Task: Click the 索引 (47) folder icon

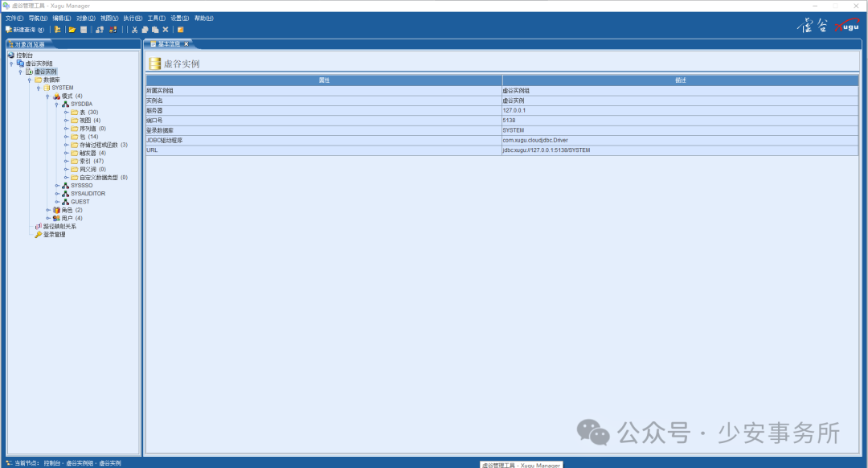Action: pos(74,161)
